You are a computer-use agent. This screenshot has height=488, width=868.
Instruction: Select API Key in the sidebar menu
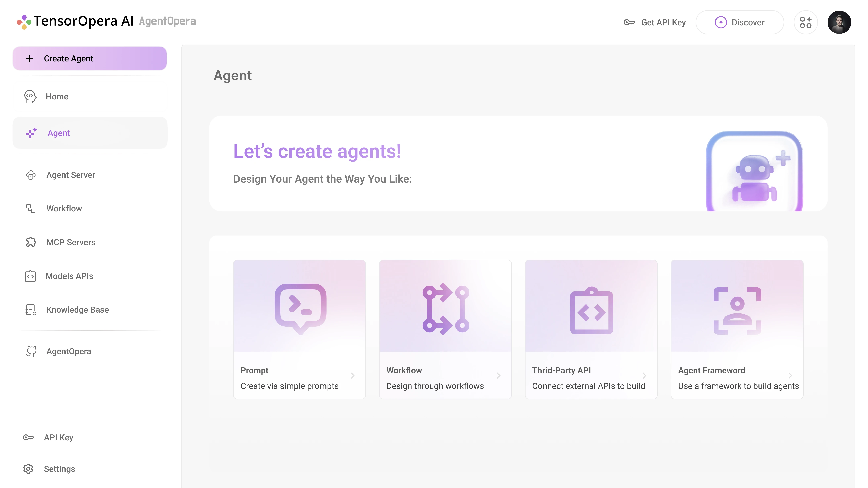pos(59,437)
